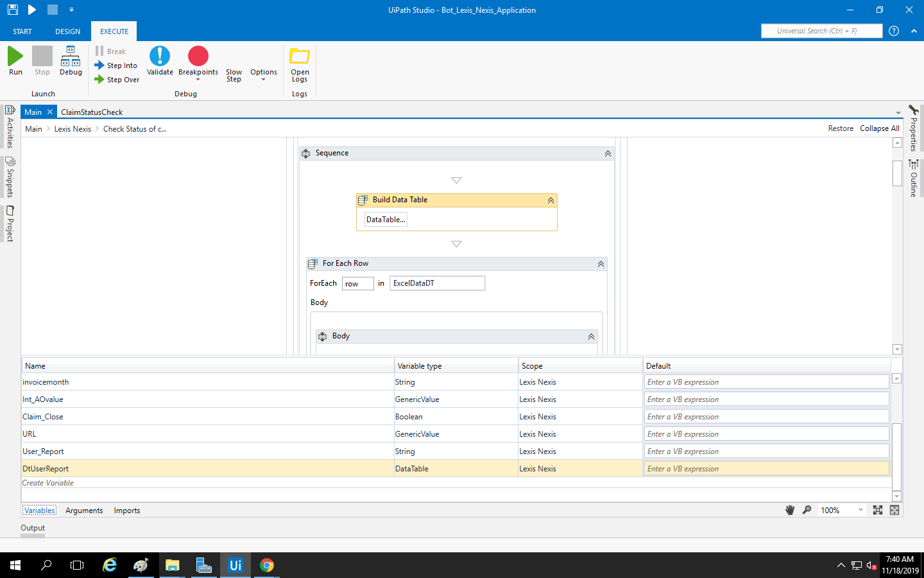
Task: Click the ForEach row variable field
Action: [x=358, y=283]
